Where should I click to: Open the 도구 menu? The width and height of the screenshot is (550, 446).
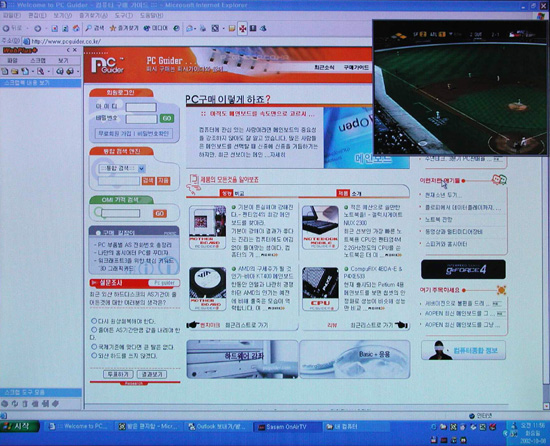point(123,16)
